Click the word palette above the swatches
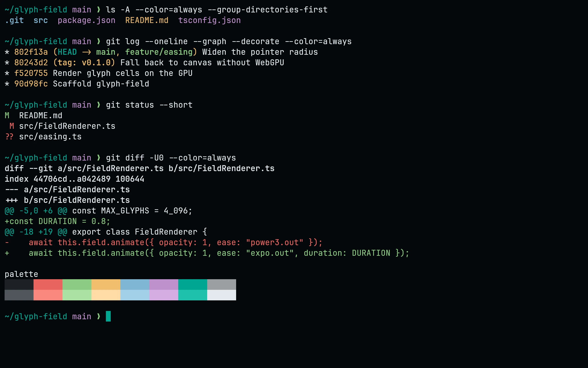Screen dimensions: 588x368 [21, 274]
